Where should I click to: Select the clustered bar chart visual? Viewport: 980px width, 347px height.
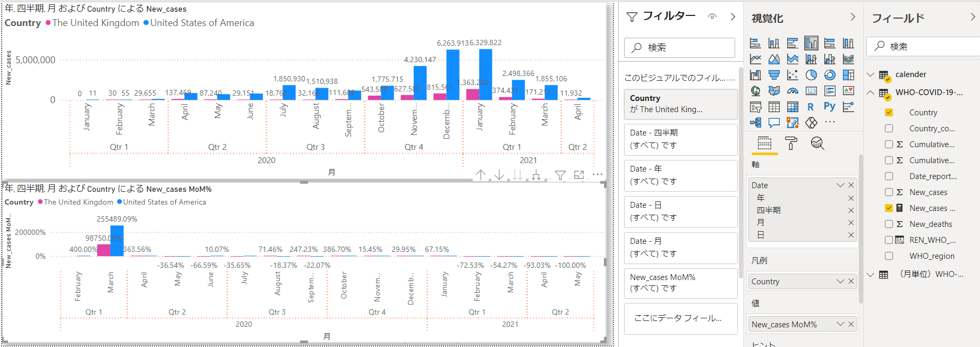792,43
